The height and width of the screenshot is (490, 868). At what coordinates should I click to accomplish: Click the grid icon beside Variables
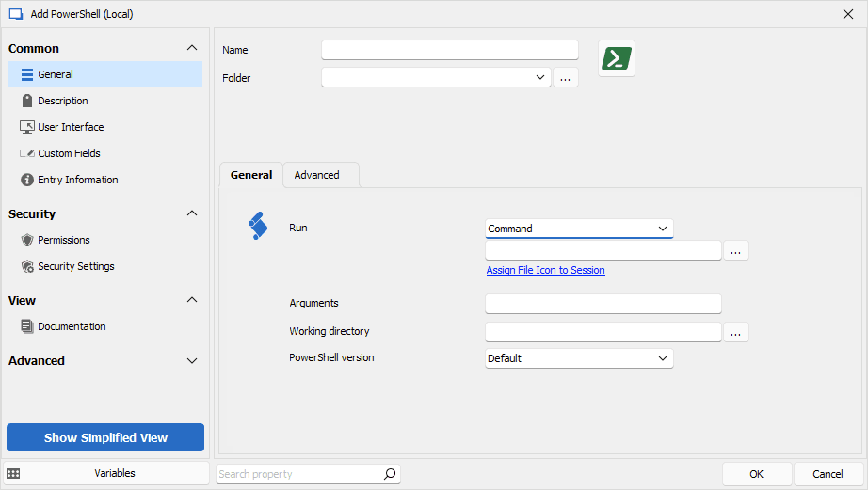13,474
